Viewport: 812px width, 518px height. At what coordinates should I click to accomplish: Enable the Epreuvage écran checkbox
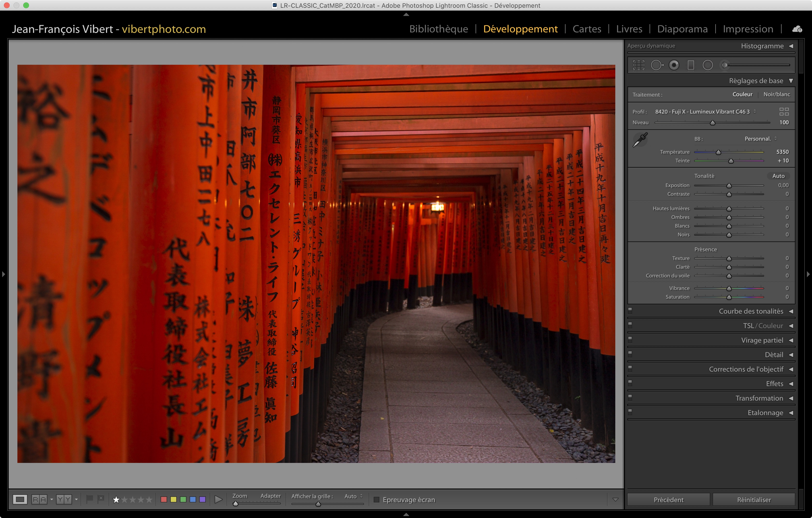[x=377, y=499]
